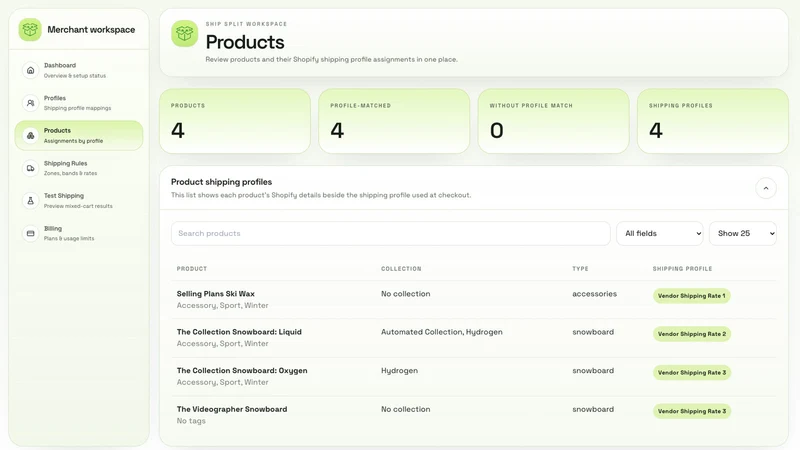The image size is (800, 450).
Task: Open the Show 25 dropdown
Action: tap(743, 234)
